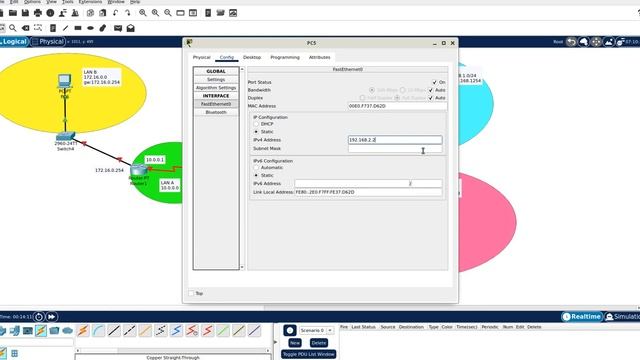The height and width of the screenshot is (360, 640).
Task: Select the Draw Rectangle tool
Action: (78, 28)
